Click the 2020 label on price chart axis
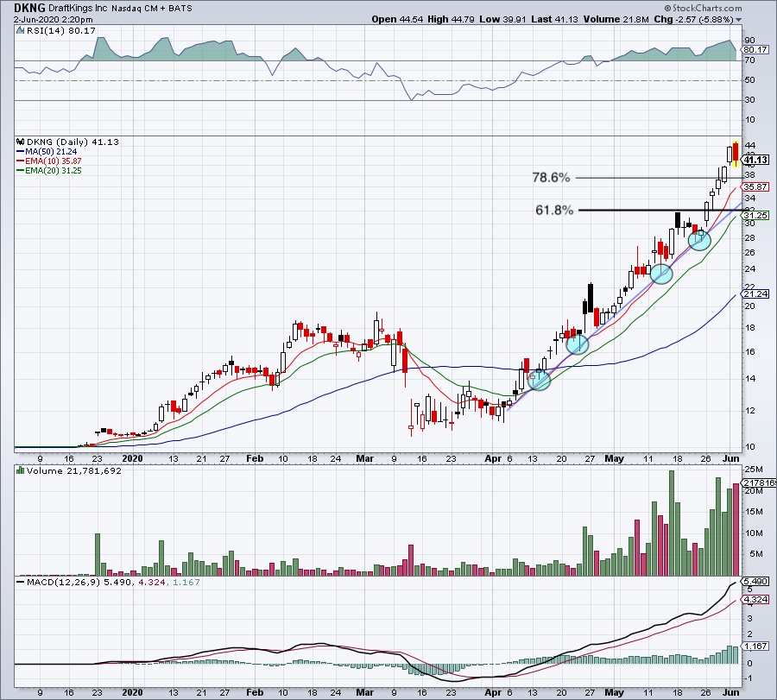Viewport: 777px width, 700px height. pos(132,458)
